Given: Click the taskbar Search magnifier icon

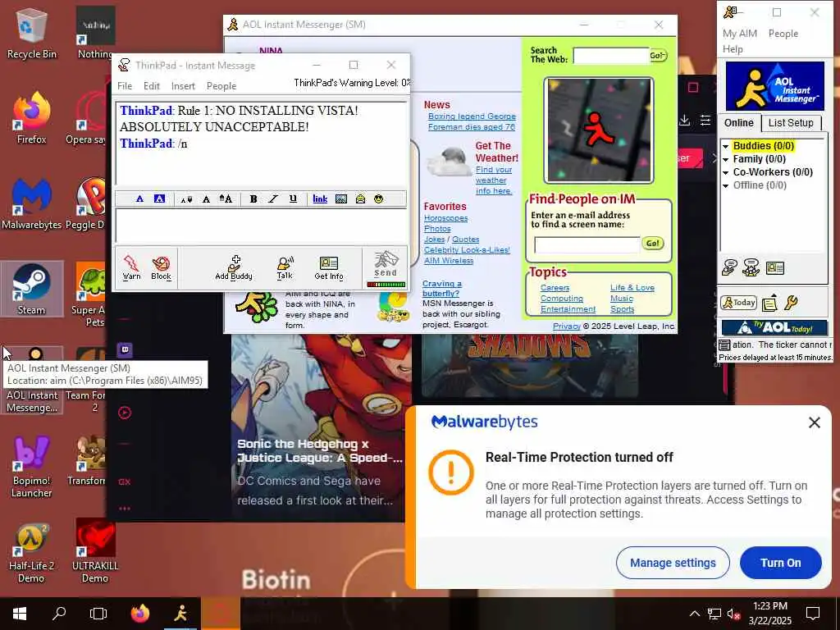Looking at the screenshot, I should tap(59, 614).
